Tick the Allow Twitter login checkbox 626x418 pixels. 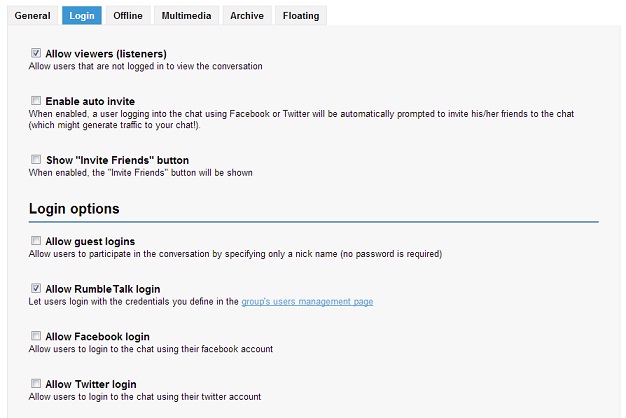pyautogui.click(x=36, y=384)
